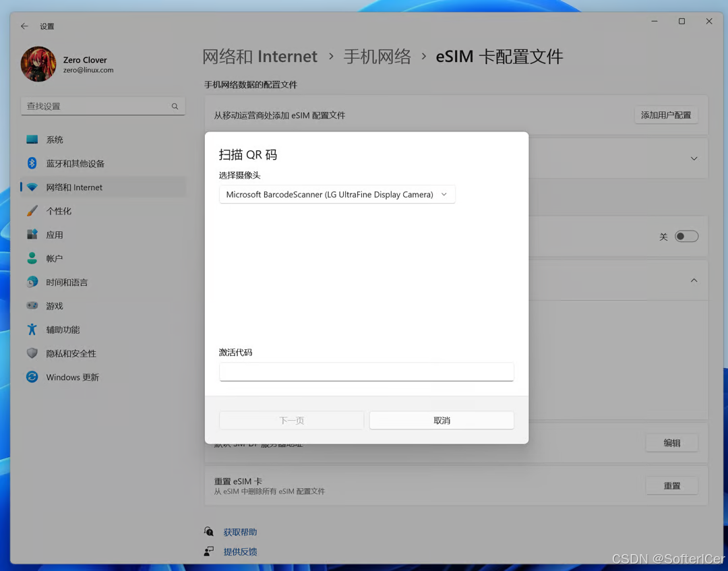This screenshot has width=728, height=571.
Task: Go to 手机网络 breadcrumb
Action: [x=377, y=57]
